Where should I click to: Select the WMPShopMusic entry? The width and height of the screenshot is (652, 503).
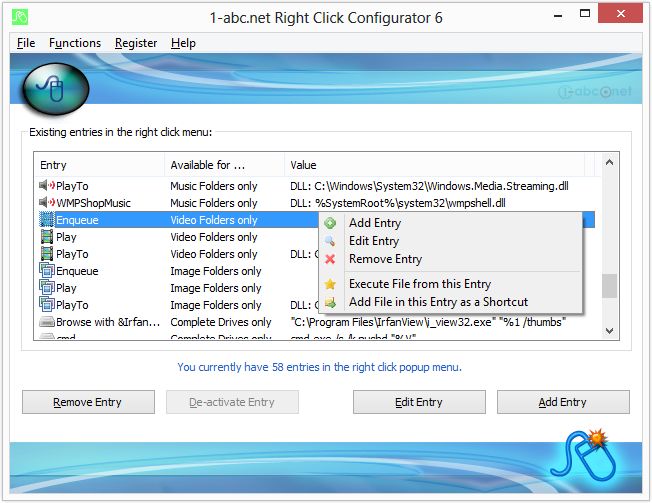pos(93,203)
